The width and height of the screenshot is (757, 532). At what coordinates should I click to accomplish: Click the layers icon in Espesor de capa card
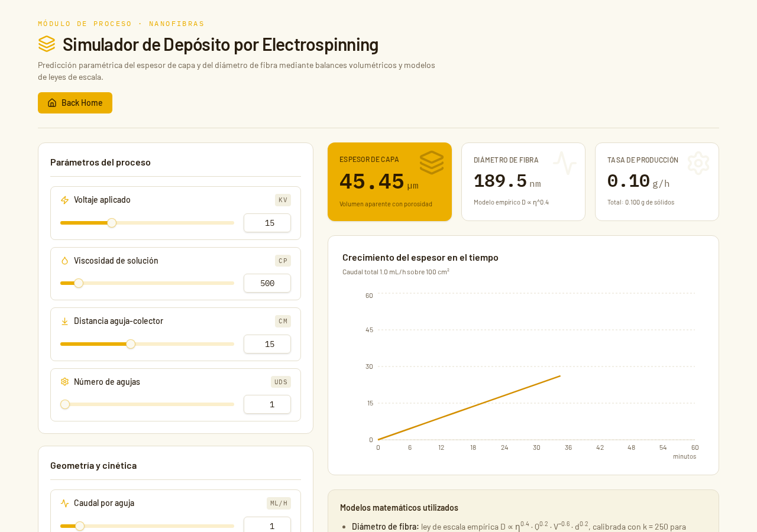click(432, 163)
